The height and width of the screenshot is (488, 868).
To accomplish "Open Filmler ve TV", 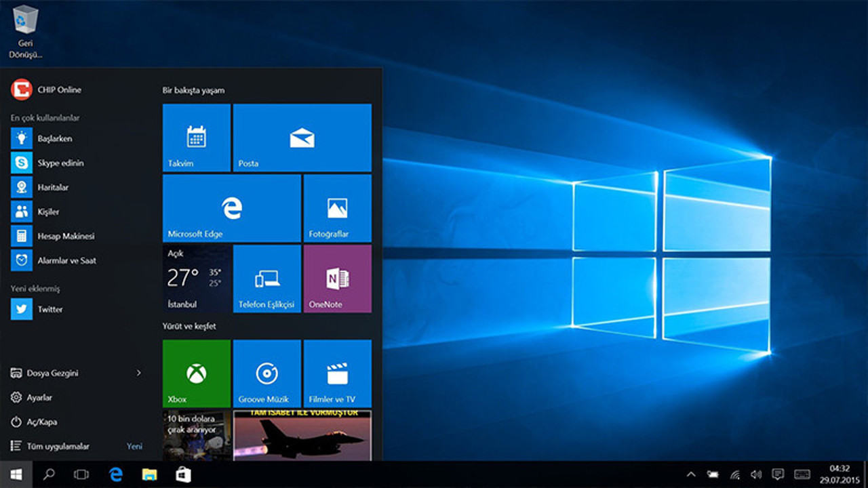I will 337,373.
